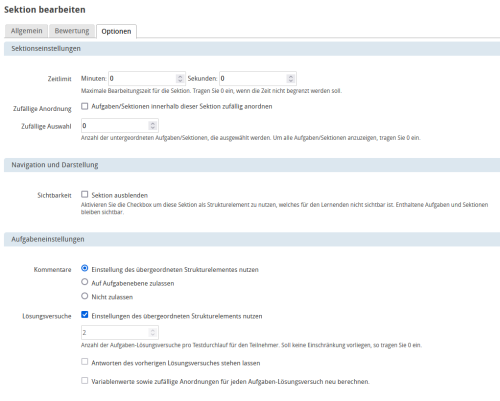Open the Bewertung tab

(72, 31)
